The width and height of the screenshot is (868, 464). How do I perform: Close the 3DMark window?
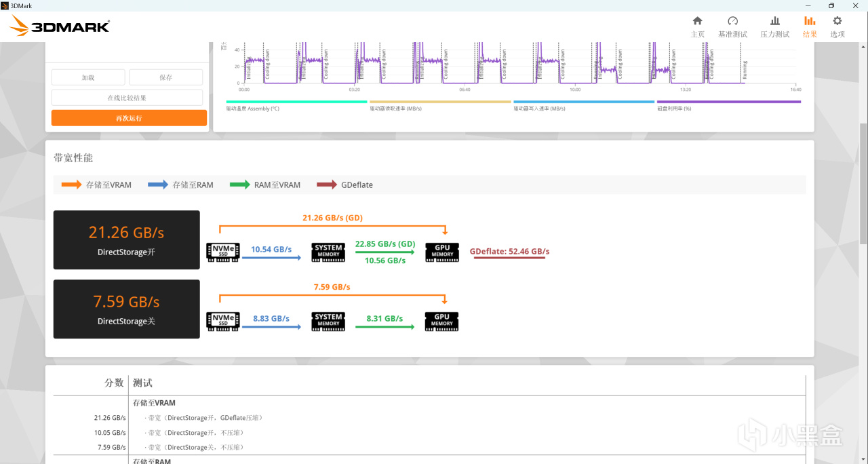coord(856,5)
